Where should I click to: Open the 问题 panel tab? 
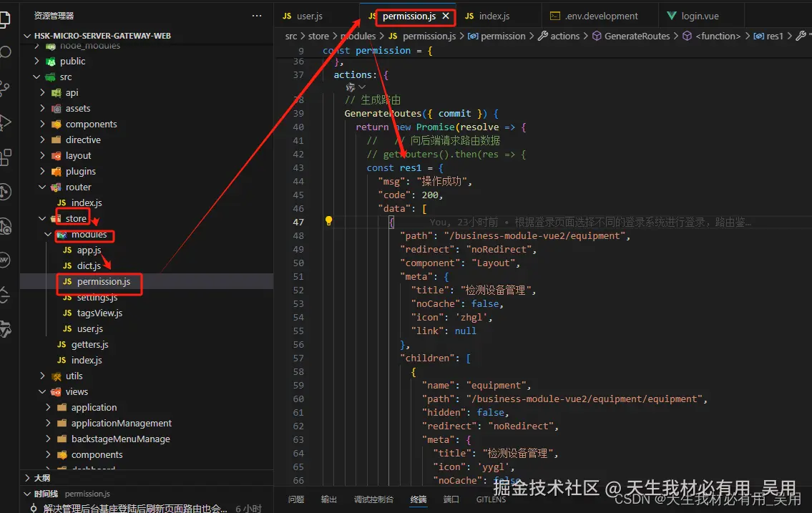pyautogui.click(x=296, y=499)
